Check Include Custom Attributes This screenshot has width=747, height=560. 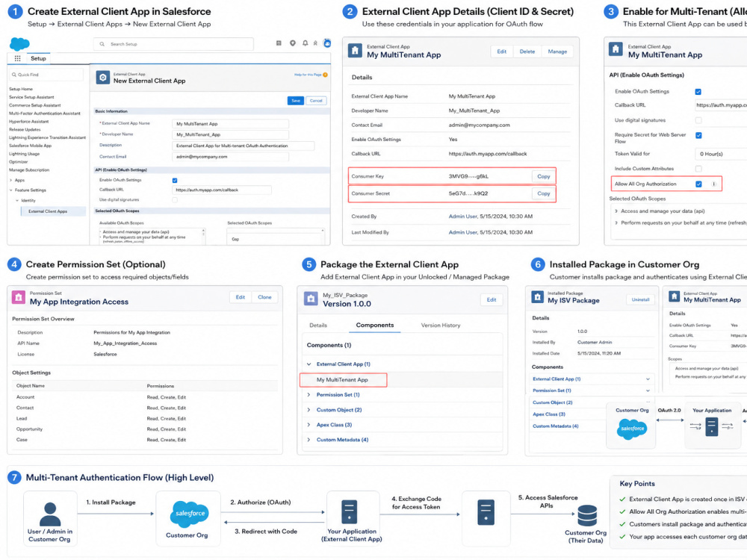coord(698,169)
